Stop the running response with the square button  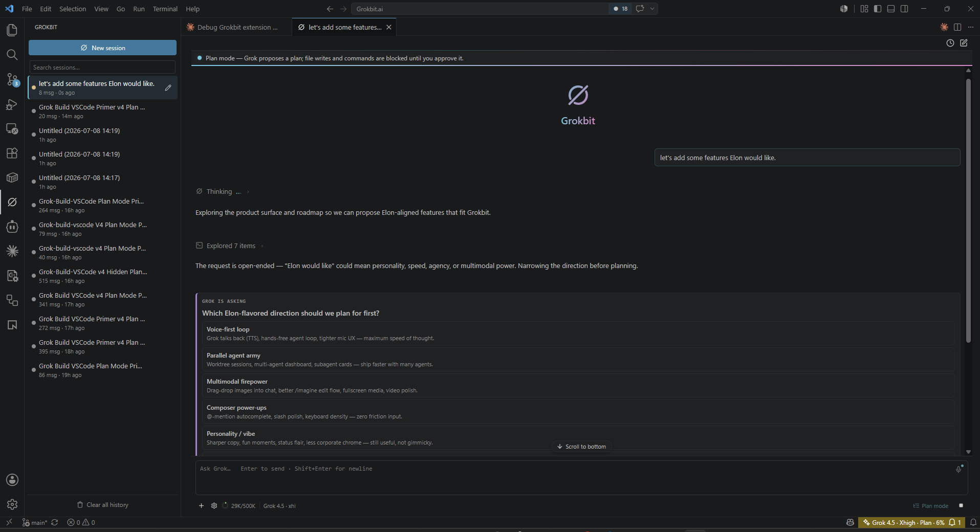pos(961,506)
